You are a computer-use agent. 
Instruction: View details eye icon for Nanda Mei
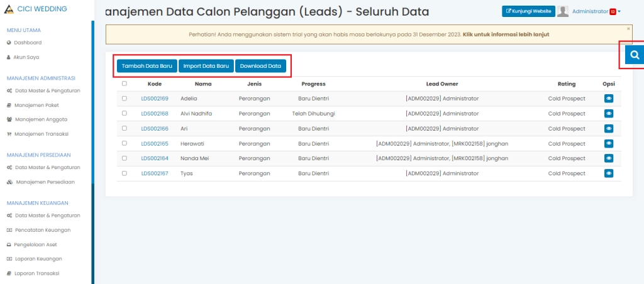(x=609, y=158)
